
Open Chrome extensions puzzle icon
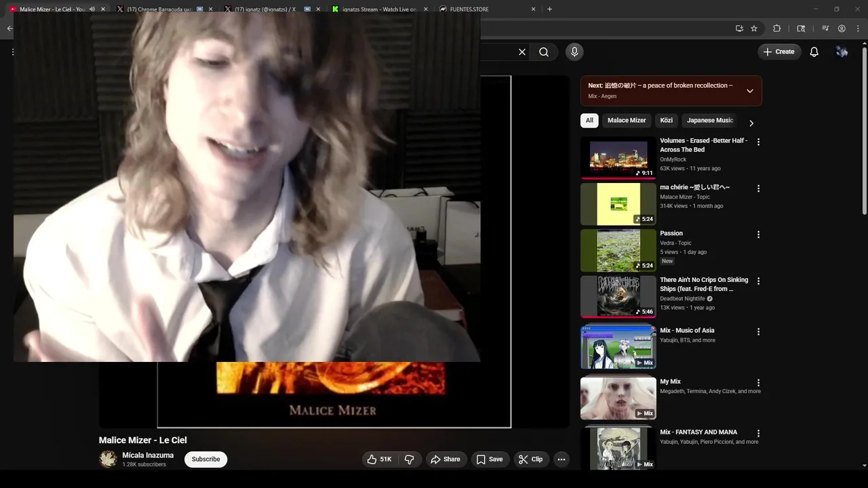point(777,28)
